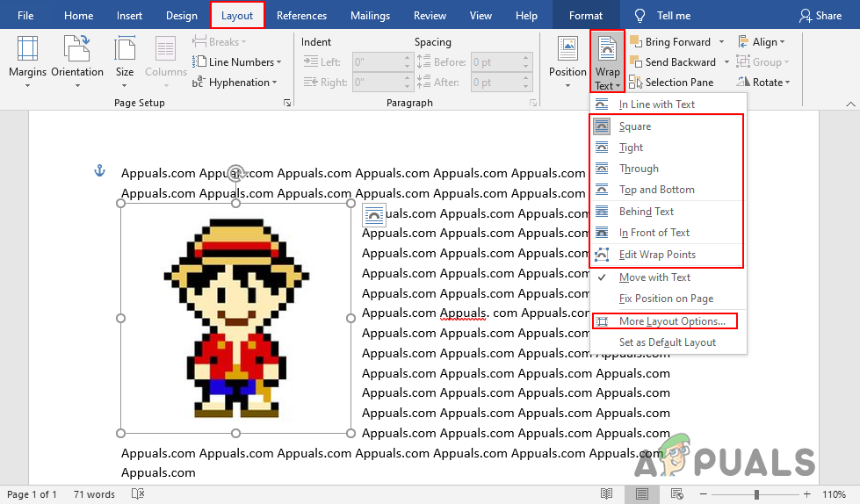
Task: Toggle the Move with Text option
Action: pos(654,277)
